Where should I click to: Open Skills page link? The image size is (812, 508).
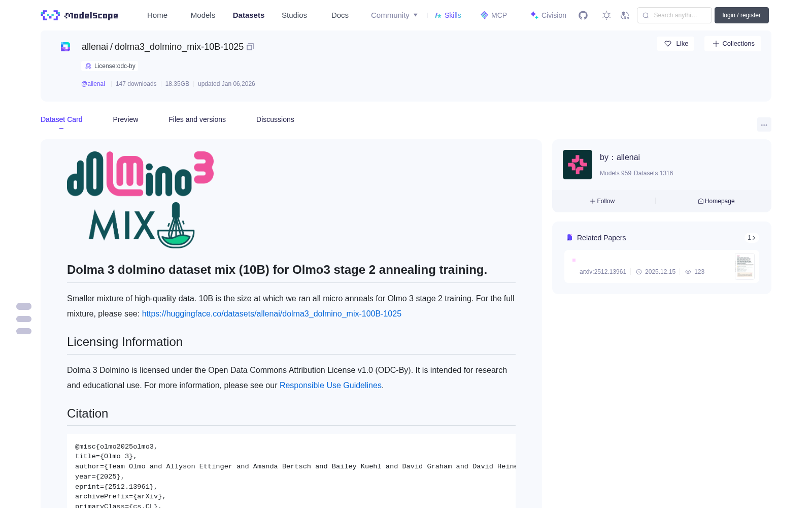448,15
